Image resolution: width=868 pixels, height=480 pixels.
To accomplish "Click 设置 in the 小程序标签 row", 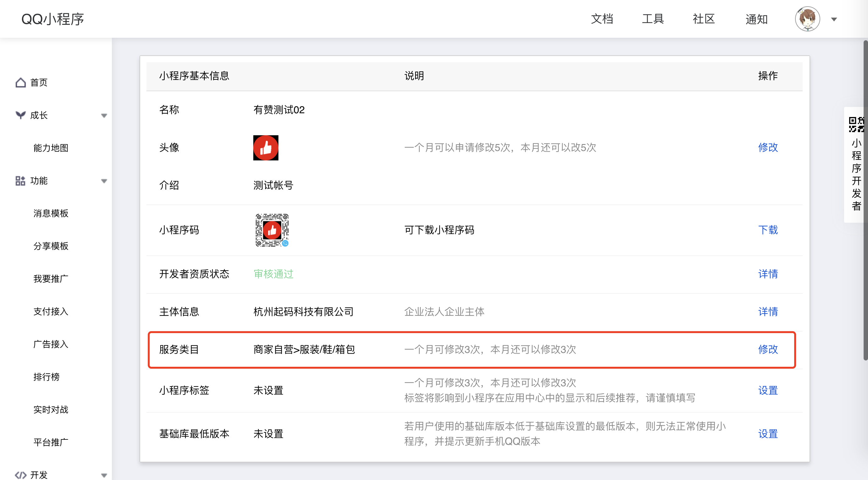I will coord(768,391).
